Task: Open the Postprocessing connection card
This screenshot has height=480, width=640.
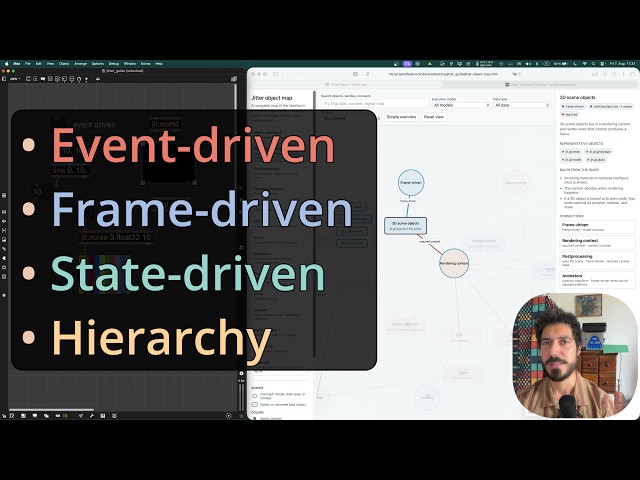Action: point(598,260)
